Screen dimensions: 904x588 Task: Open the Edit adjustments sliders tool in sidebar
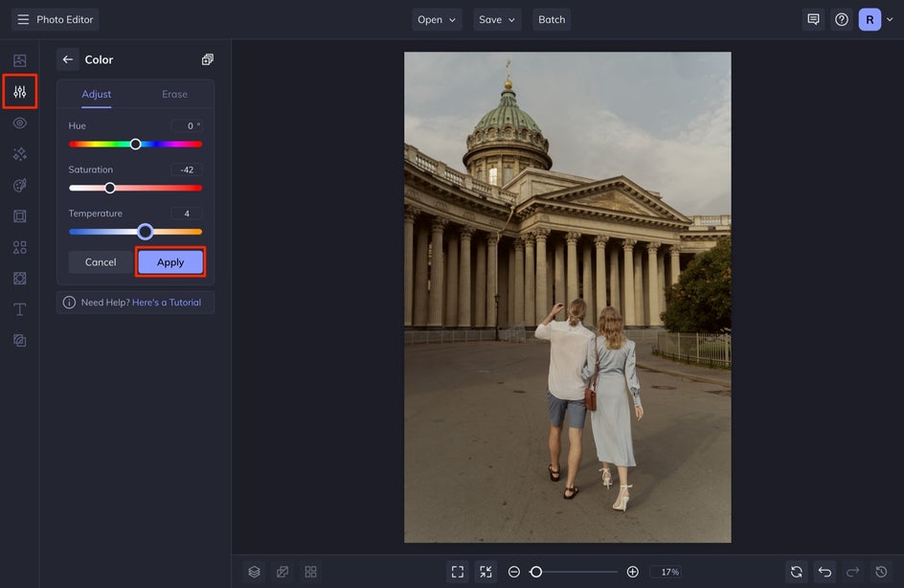[19, 92]
